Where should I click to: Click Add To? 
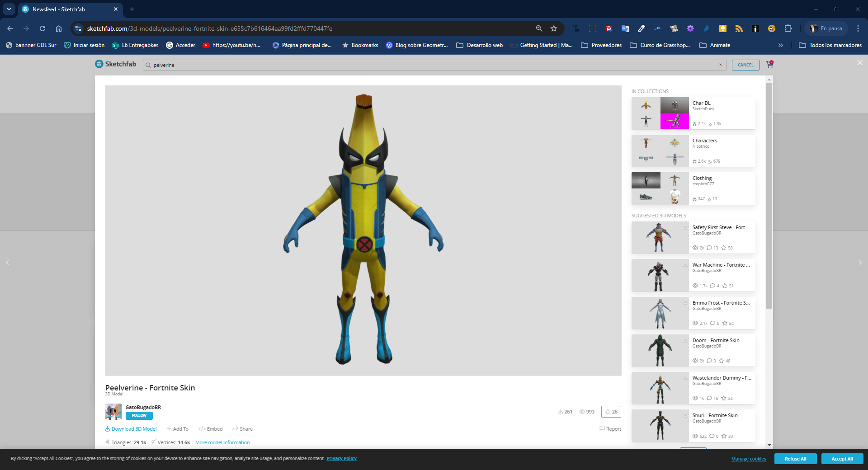click(178, 429)
